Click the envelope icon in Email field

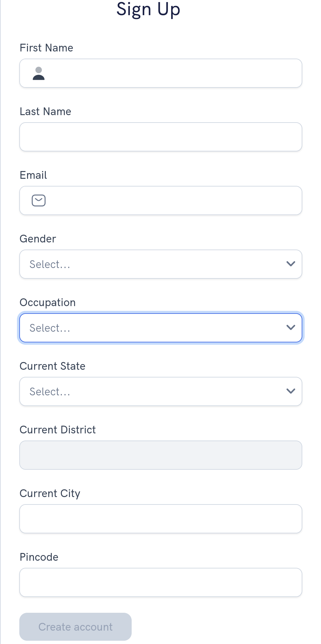pos(39,200)
